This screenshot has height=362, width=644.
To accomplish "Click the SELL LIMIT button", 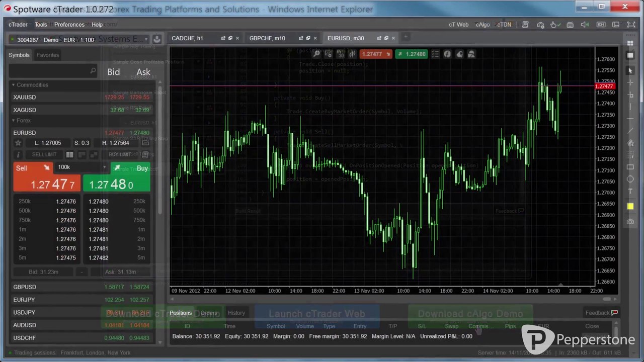I will tap(44, 155).
